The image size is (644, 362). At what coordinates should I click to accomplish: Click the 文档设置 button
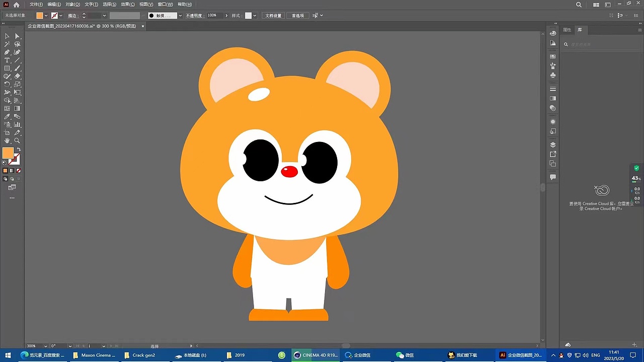[x=273, y=16]
